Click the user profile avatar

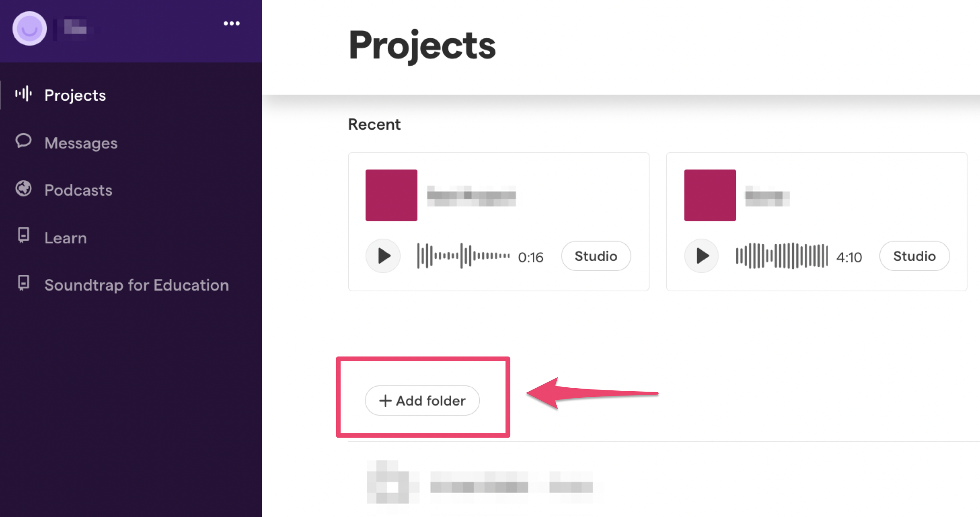[29, 29]
